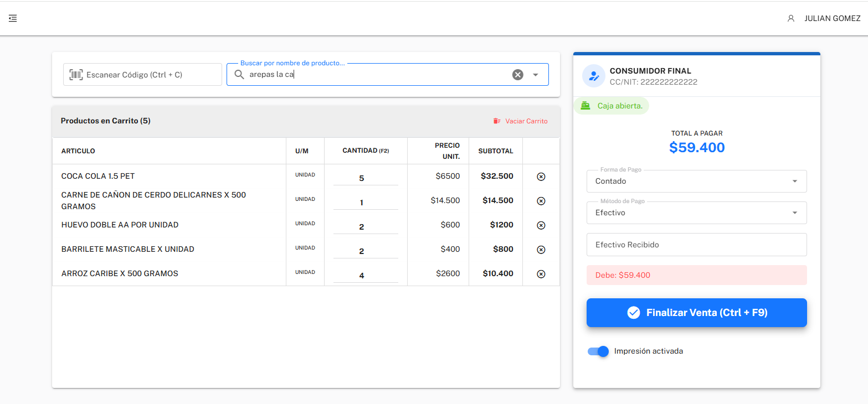The image size is (868, 404).
Task: Click the CONSUMIDOR FINAL customer name
Action: click(651, 71)
